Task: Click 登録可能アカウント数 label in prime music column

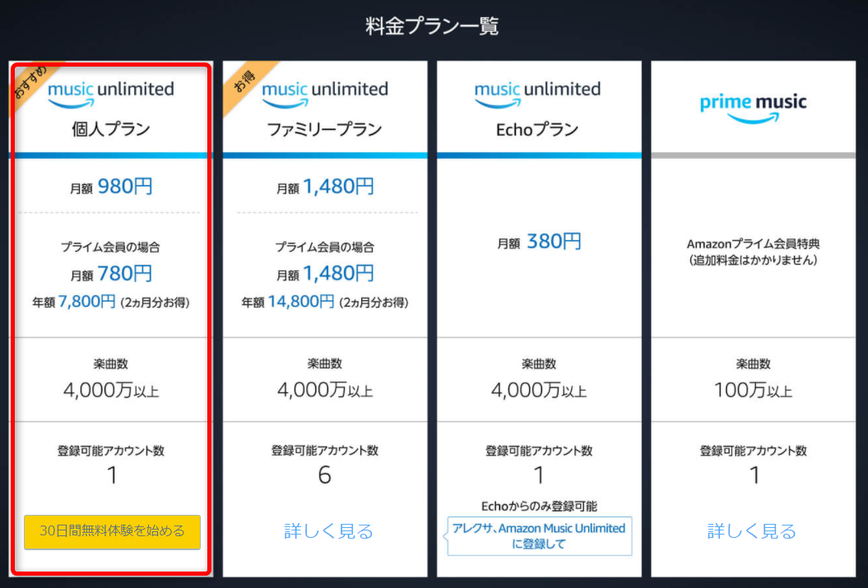Action: click(754, 451)
